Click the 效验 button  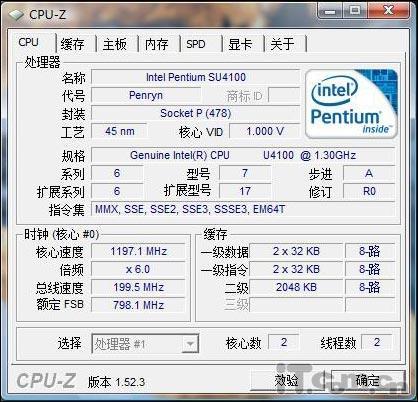click(286, 380)
